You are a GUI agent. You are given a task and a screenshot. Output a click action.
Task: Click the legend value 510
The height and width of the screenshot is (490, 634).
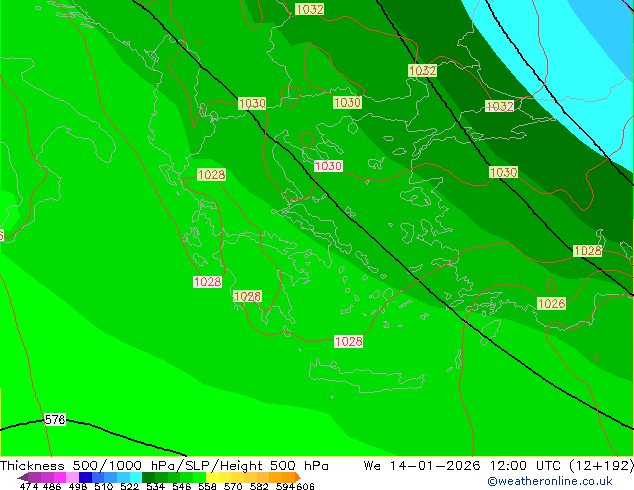pos(104,486)
